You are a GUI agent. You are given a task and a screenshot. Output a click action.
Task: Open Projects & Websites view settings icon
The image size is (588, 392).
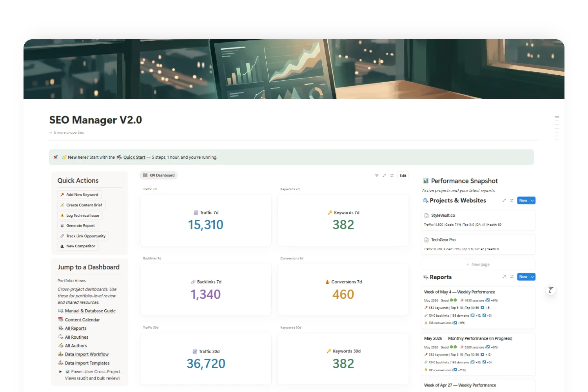pos(512,200)
